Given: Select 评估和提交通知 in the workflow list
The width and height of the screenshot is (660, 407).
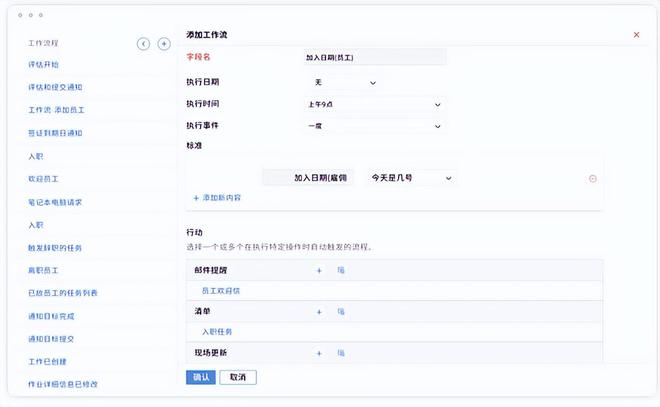Looking at the screenshot, I should [55, 87].
